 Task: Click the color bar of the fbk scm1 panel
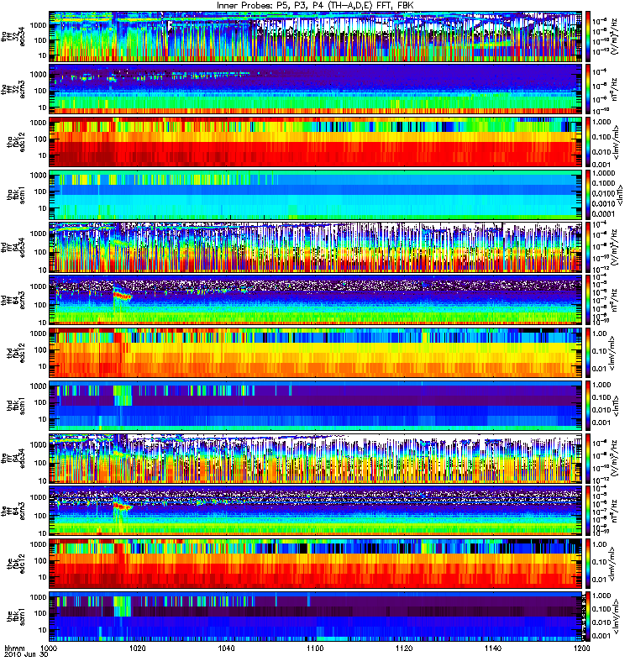coord(587,617)
